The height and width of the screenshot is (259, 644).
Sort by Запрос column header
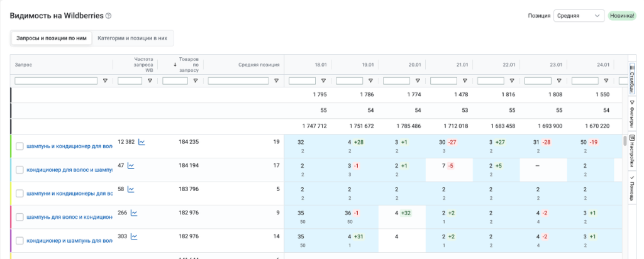click(23, 65)
